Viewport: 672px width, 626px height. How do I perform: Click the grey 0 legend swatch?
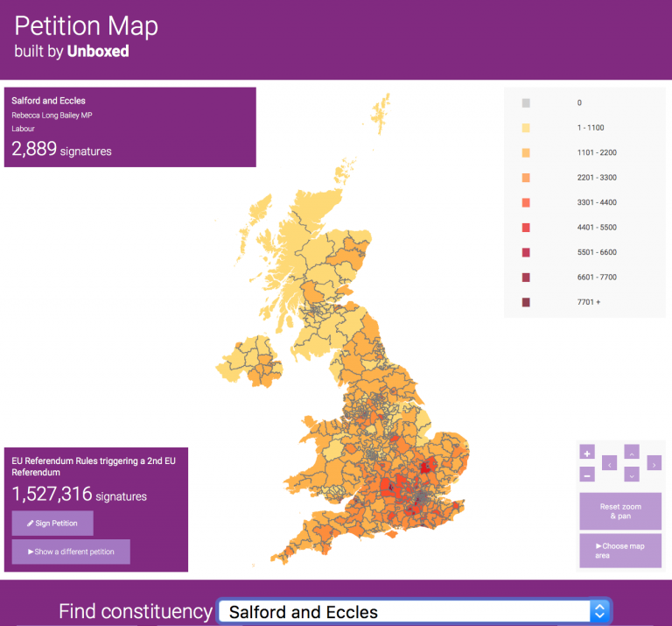[526, 102]
